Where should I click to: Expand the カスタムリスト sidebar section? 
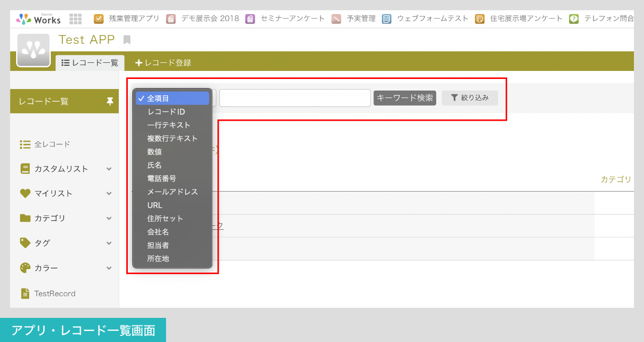tap(109, 169)
